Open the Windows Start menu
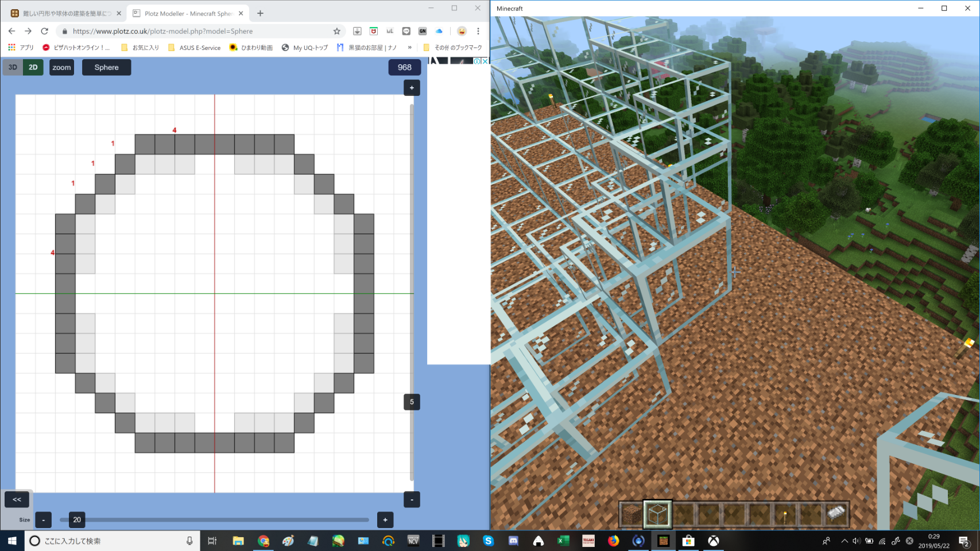The width and height of the screenshot is (980, 551). click(12, 541)
